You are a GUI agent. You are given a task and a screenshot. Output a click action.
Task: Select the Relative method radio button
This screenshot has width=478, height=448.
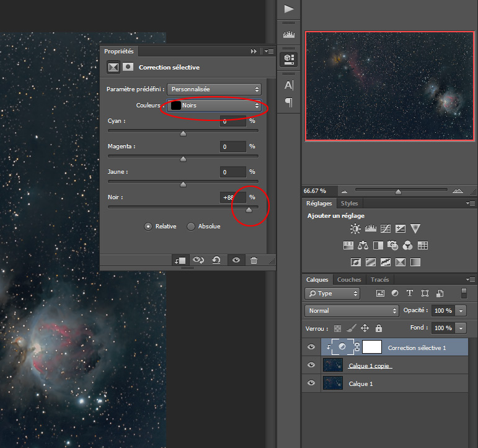pyautogui.click(x=148, y=226)
